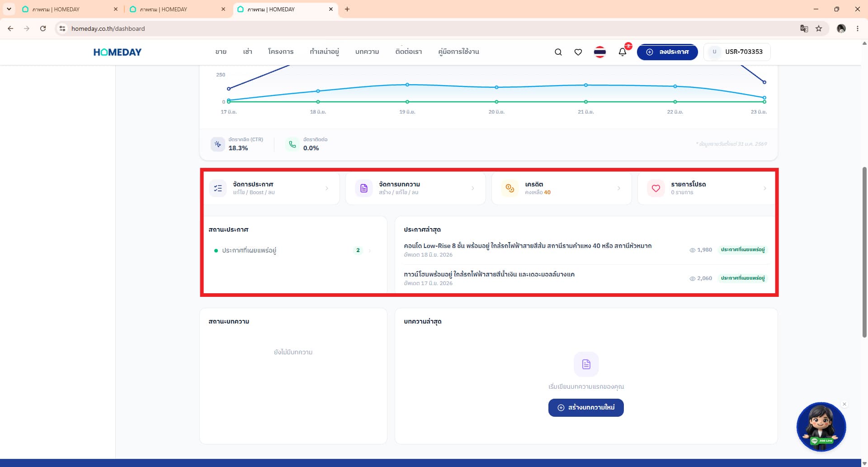Open the Low-Rise 8 ชั้น condo listing

528,246
